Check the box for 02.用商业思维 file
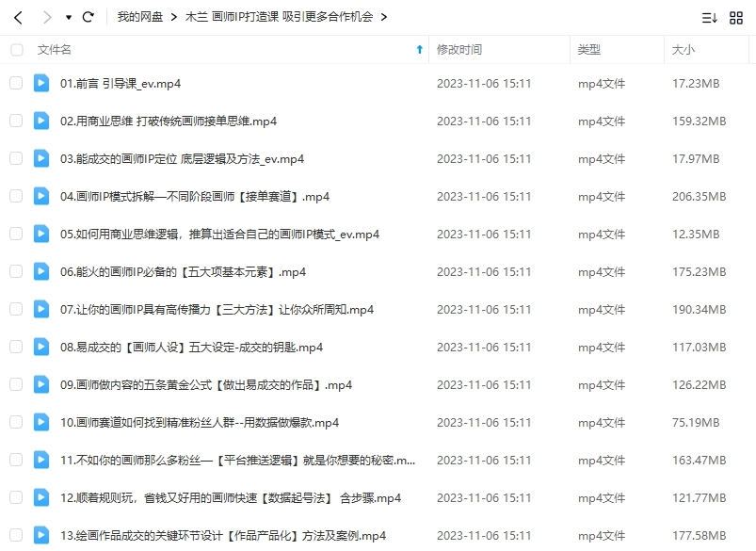 point(16,121)
